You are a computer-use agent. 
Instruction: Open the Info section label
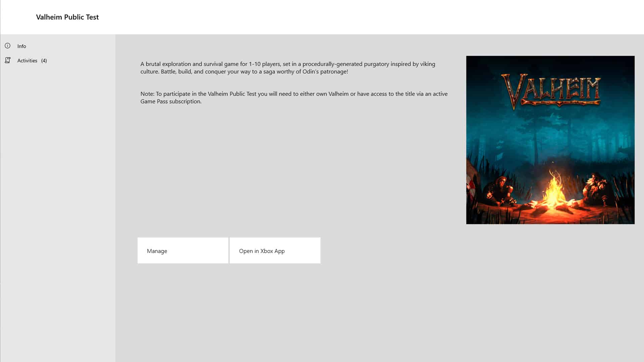[x=22, y=46]
